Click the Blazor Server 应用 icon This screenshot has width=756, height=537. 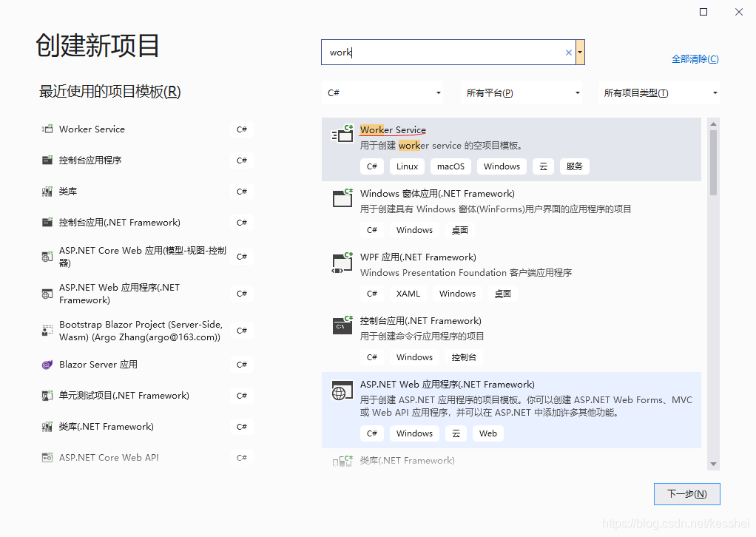pos(47,365)
